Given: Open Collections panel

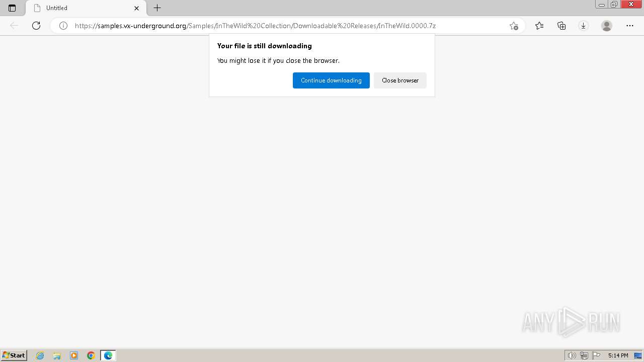Looking at the screenshot, I should click(x=561, y=26).
